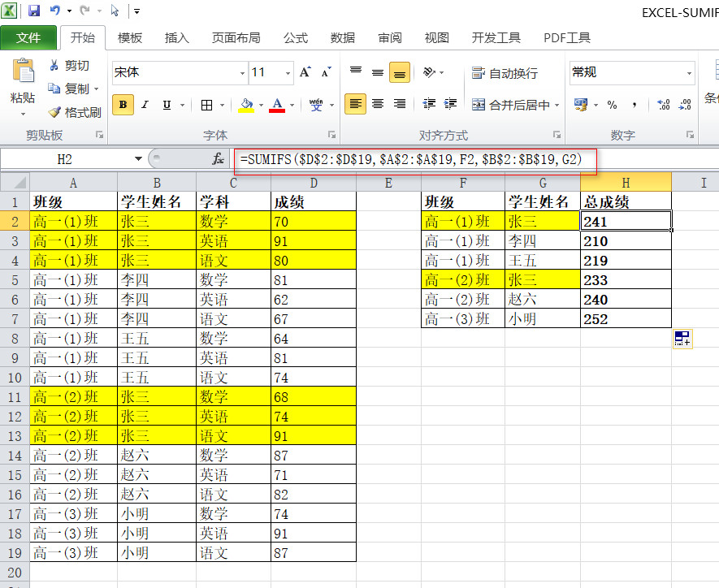Enable 自动换行 wrap text
This screenshot has height=588, width=719.
pyautogui.click(x=505, y=73)
